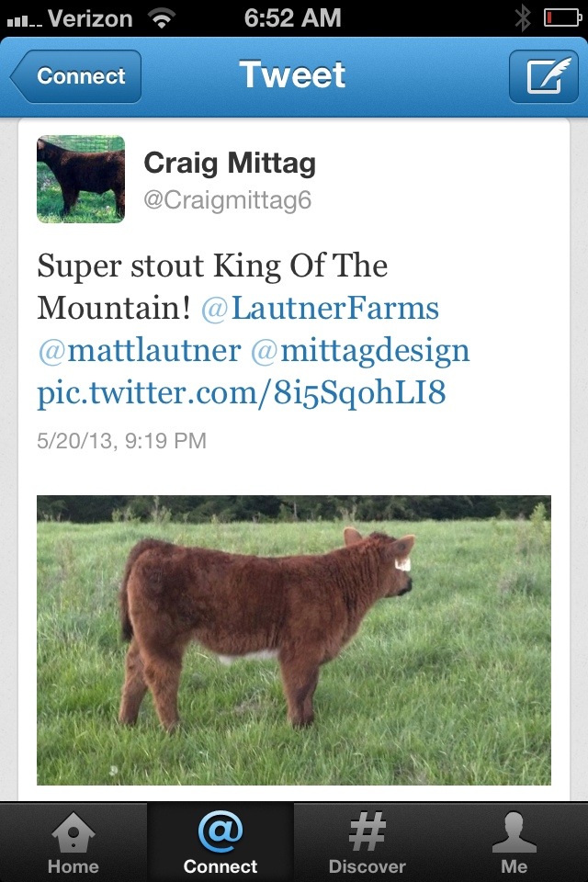The height and width of the screenshot is (882, 588).
Task: Tap the battery indicator icon
Action: [561, 17]
